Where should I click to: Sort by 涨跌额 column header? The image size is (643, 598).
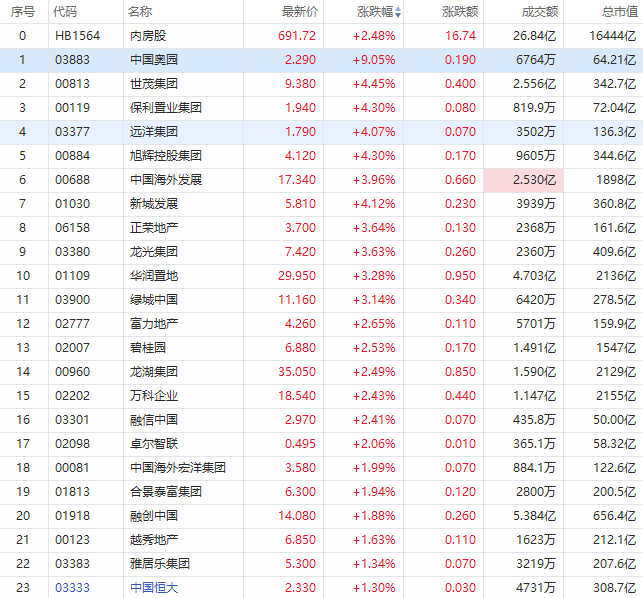point(460,12)
